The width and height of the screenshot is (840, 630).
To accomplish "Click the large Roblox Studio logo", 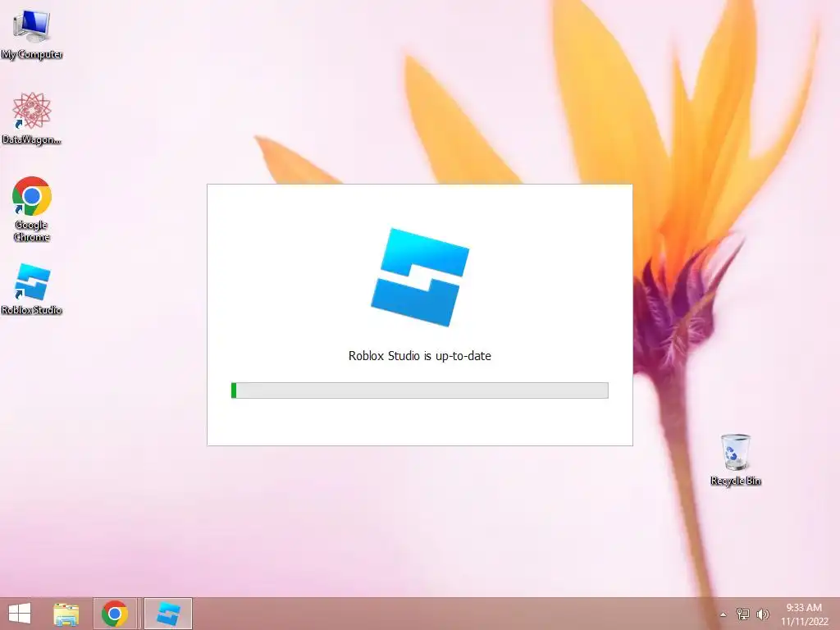I will pos(420,277).
